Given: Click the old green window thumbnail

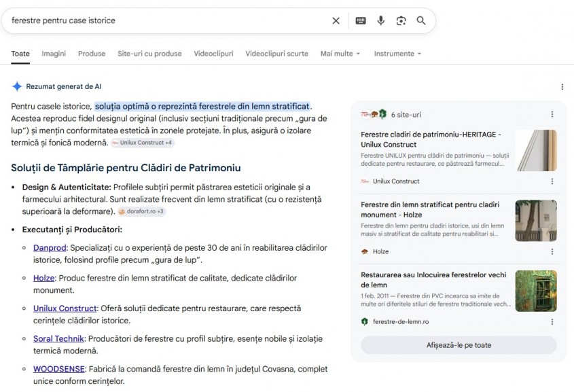Looking at the screenshot, I should point(536,291).
